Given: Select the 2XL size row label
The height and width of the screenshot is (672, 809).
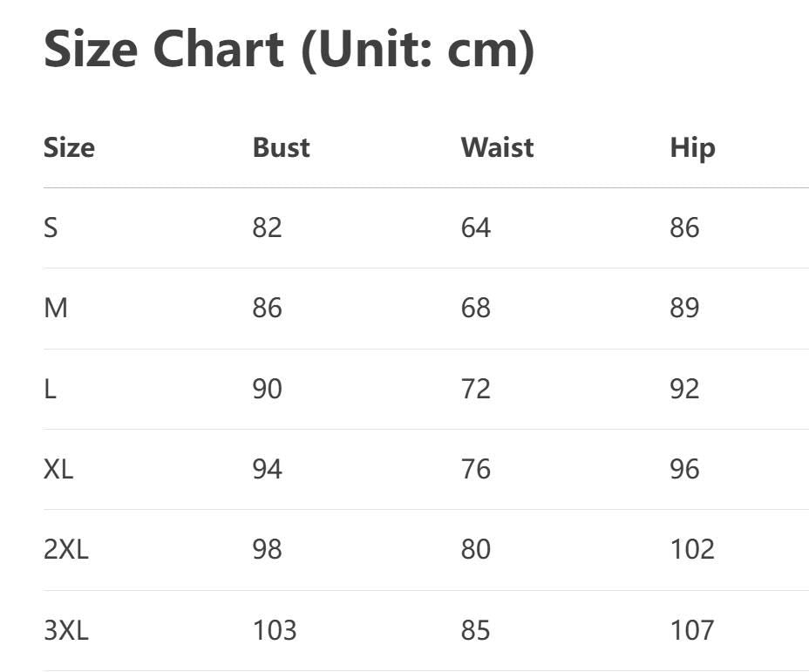Looking at the screenshot, I should 66,549.
